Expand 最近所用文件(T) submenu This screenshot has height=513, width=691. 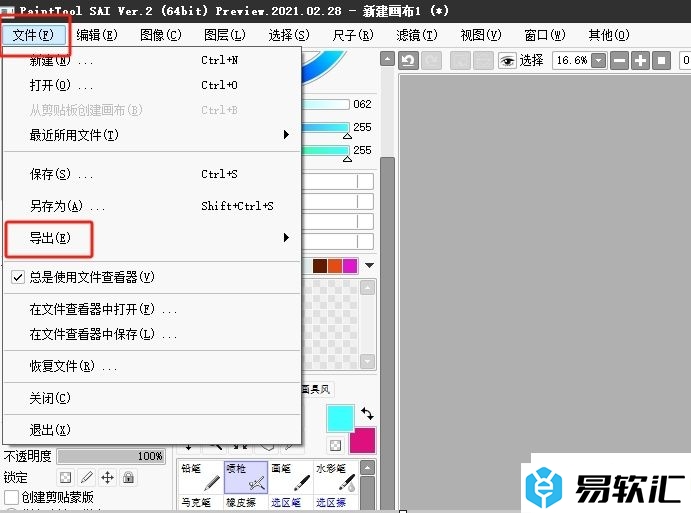(152, 135)
